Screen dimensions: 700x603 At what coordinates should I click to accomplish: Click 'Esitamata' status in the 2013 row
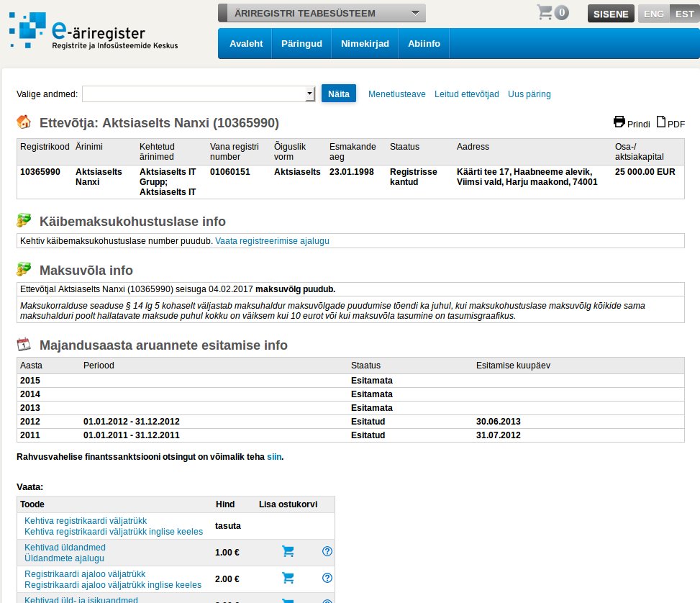tap(372, 408)
